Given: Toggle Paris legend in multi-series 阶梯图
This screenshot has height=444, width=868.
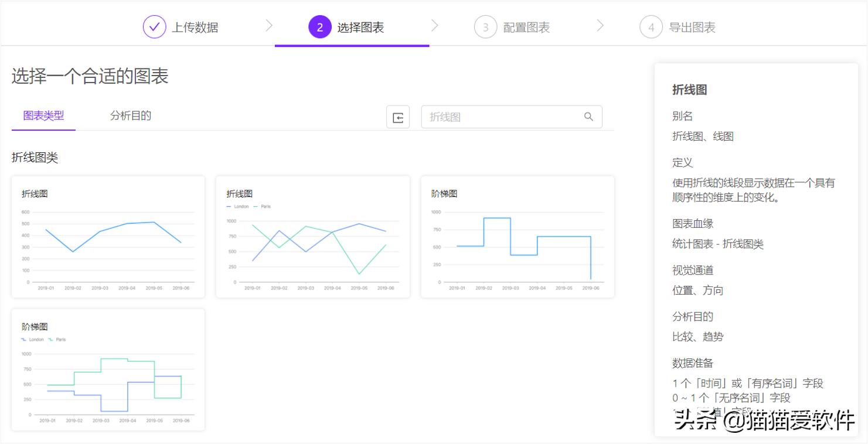Looking at the screenshot, I should [57, 340].
